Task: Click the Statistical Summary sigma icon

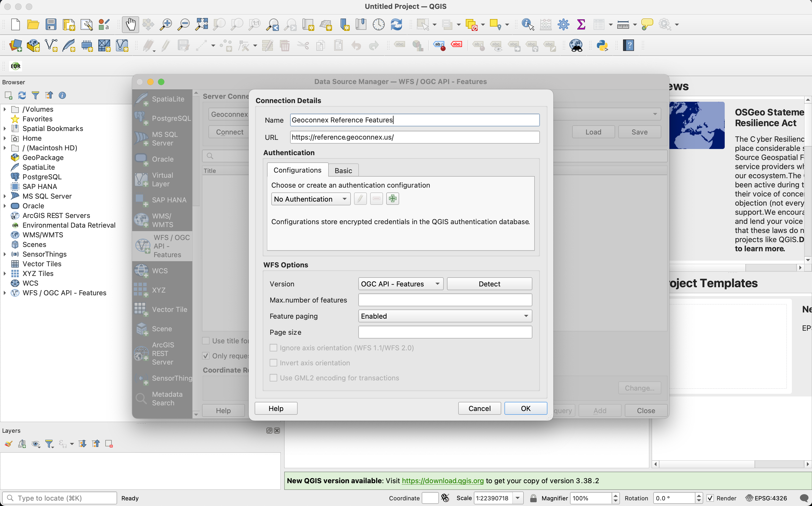Action: tap(581, 24)
